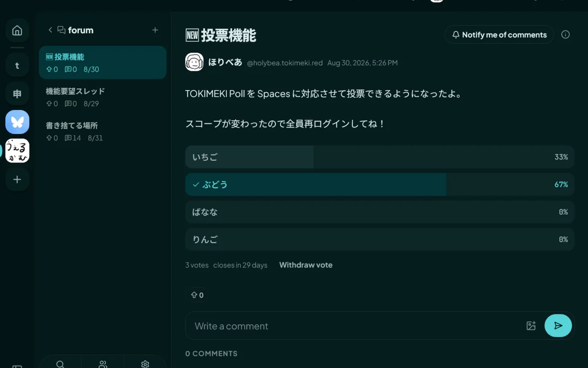Screen dimensions: 588x368
Task: Open the members icon in bottom toolbar
Action: coord(103,364)
